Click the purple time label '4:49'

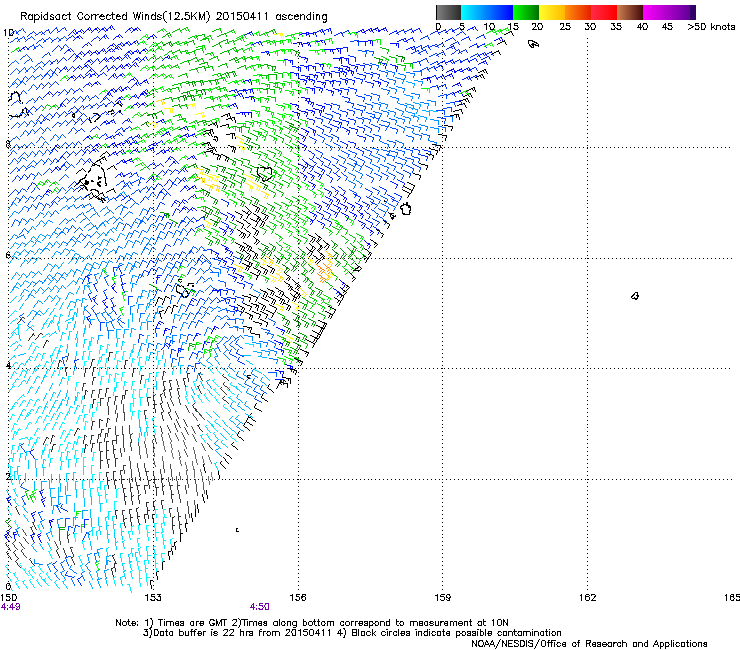(x=10, y=607)
